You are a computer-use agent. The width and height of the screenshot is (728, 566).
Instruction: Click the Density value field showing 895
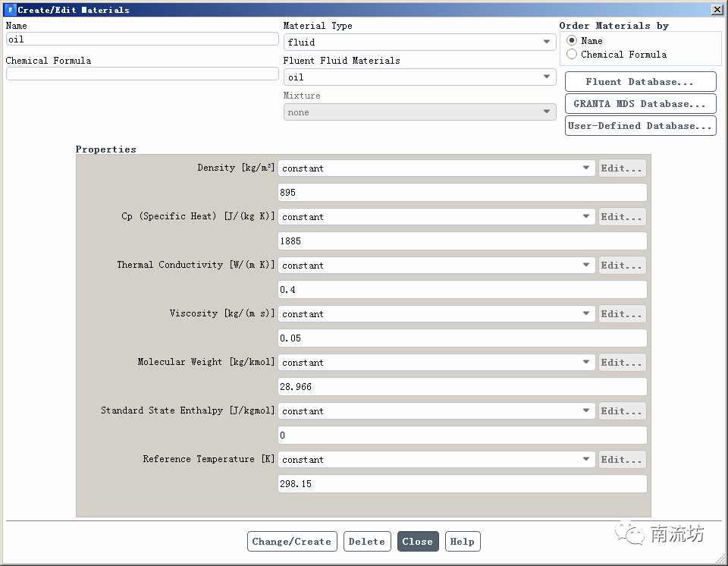462,193
